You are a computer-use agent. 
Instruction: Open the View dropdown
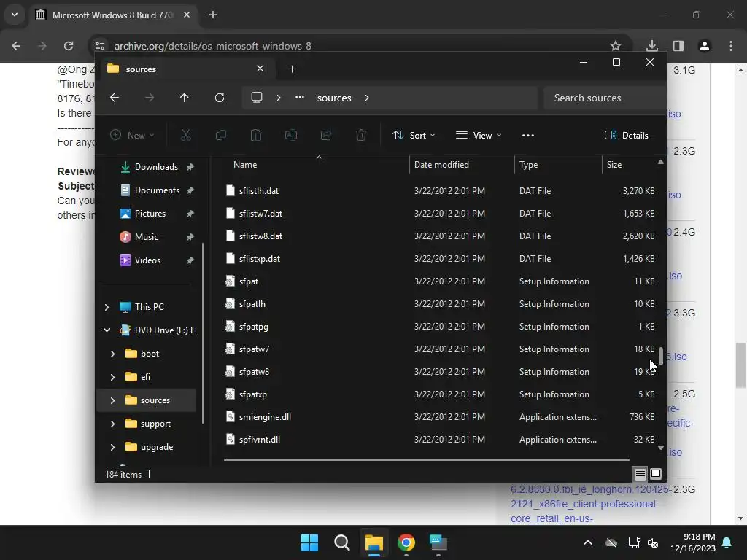point(479,135)
